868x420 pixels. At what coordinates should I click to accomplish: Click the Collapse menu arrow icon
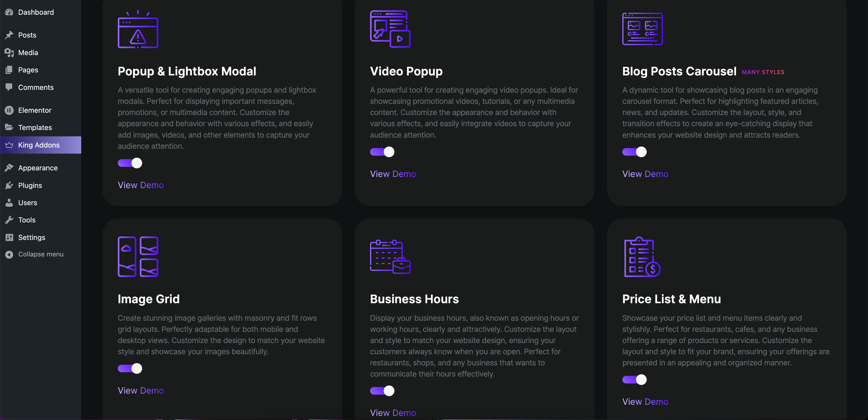tap(9, 254)
